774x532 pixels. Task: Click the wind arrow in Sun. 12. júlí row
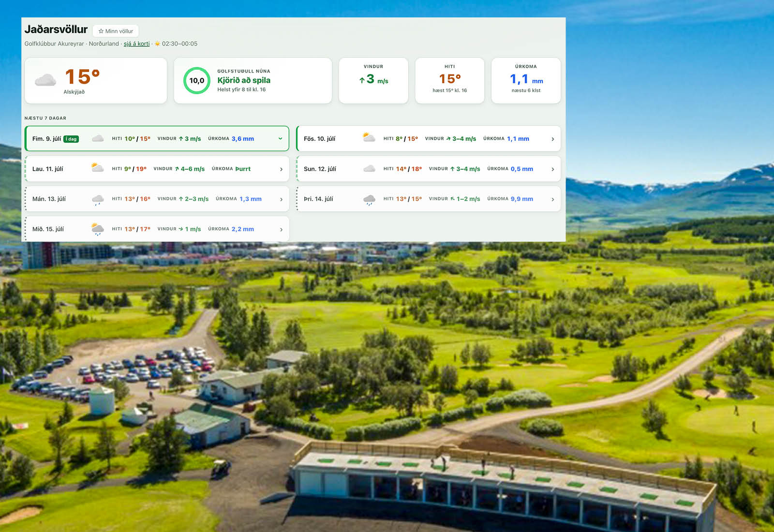coord(452,169)
